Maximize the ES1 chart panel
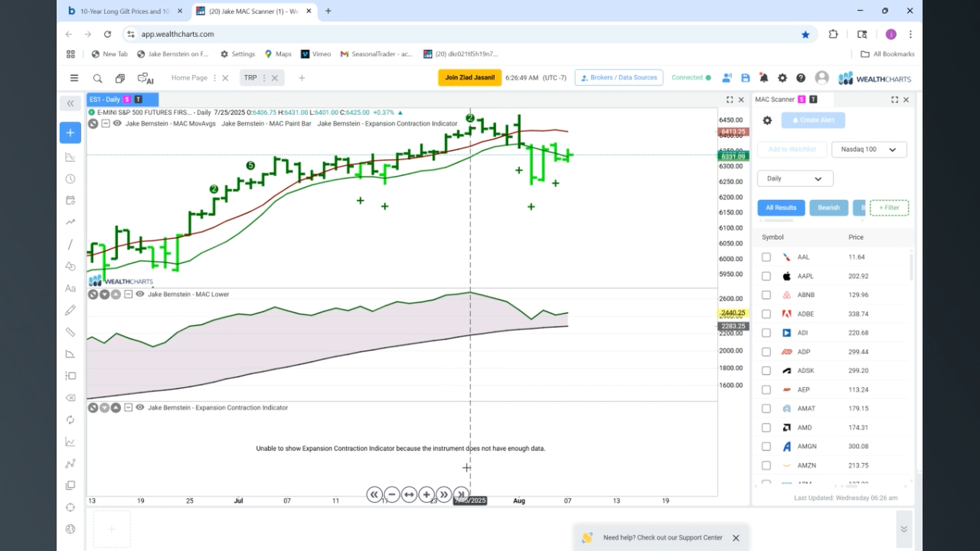Image resolution: width=980 pixels, height=551 pixels. coord(729,99)
